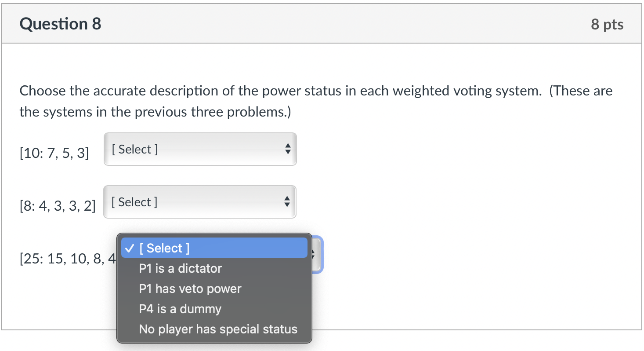Screen dimensions: 644x351
Task: Click the up-down arrow icon beside second [Select]
Action: pos(288,202)
